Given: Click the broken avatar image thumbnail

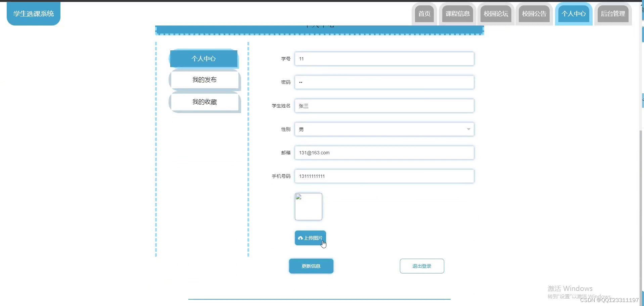Looking at the screenshot, I should tap(308, 207).
